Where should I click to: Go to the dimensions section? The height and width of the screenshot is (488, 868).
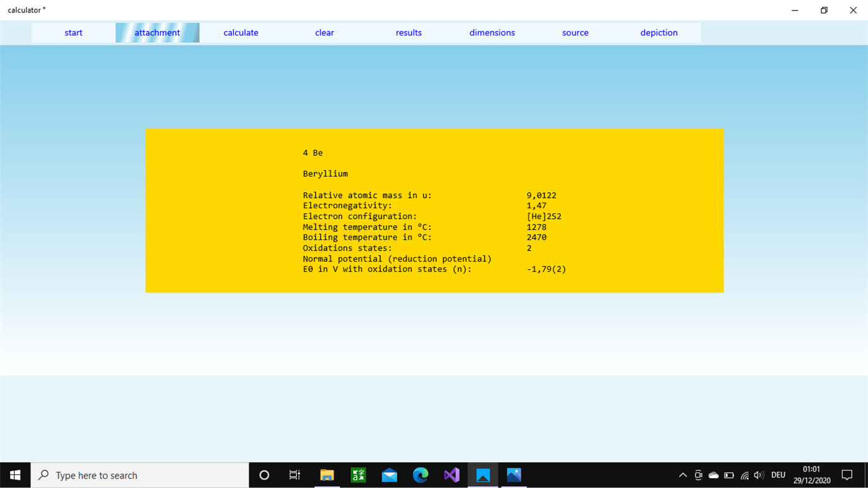[492, 32]
